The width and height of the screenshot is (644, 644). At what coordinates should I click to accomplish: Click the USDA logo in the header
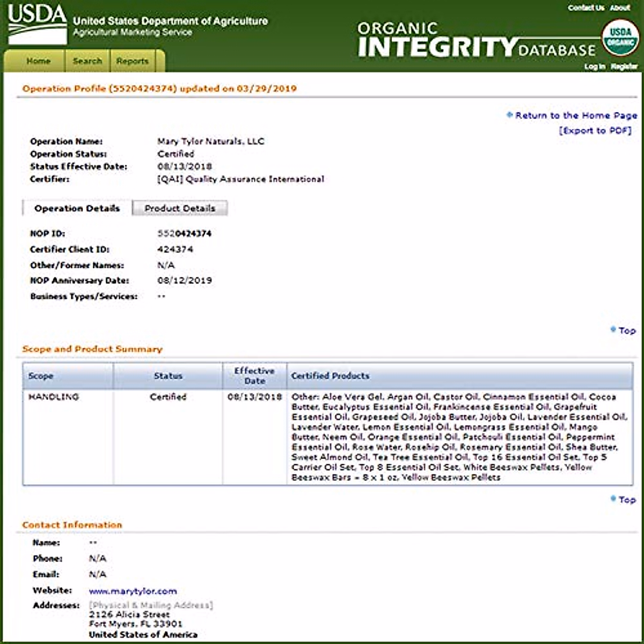[36, 24]
